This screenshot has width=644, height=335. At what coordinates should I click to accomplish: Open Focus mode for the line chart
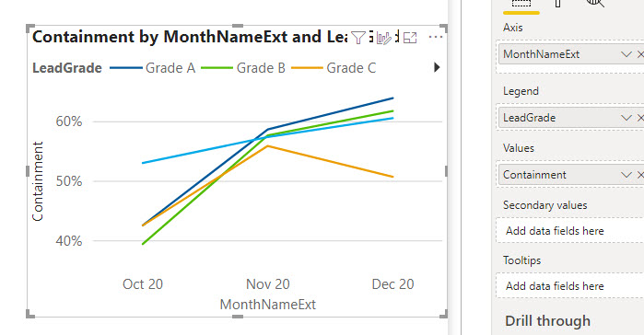pyautogui.click(x=410, y=38)
